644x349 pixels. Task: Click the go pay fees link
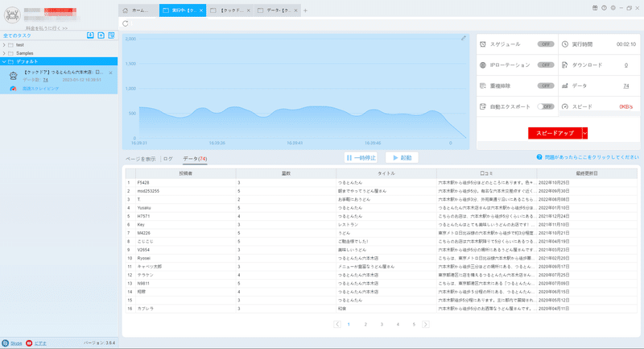pyautogui.click(x=47, y=28)
